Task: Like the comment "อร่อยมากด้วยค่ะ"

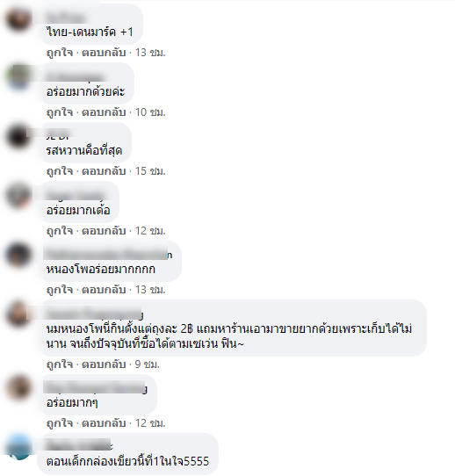Action: point(60,112)
